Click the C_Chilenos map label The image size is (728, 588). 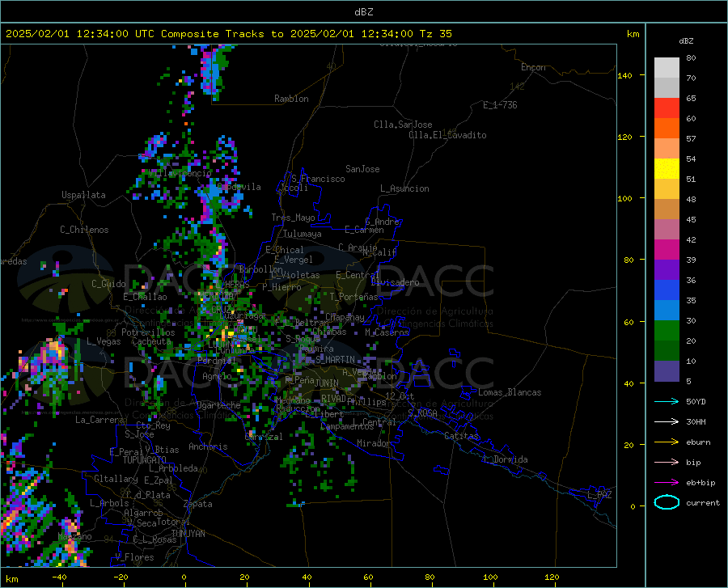pos(84,230)
